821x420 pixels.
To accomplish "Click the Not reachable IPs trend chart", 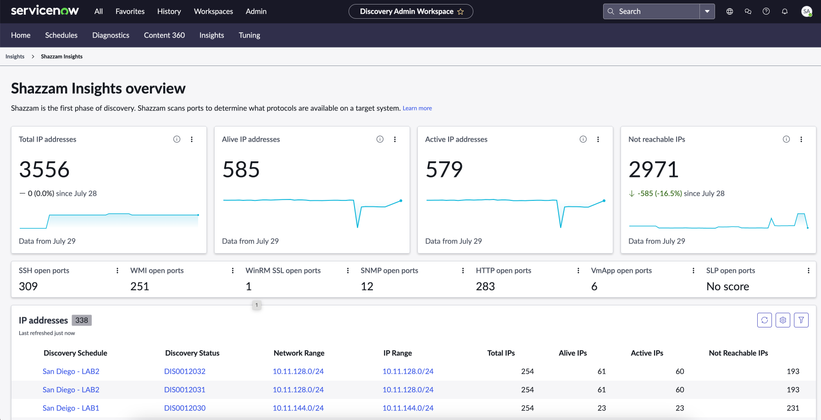I will click(718, 220).
